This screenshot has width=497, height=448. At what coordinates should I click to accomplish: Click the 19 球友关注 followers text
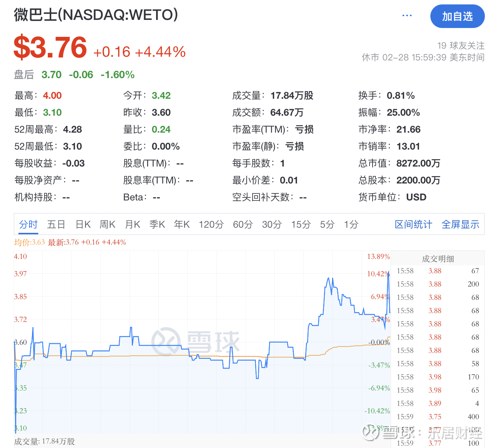pyautogui.click(x=461, y=46)
